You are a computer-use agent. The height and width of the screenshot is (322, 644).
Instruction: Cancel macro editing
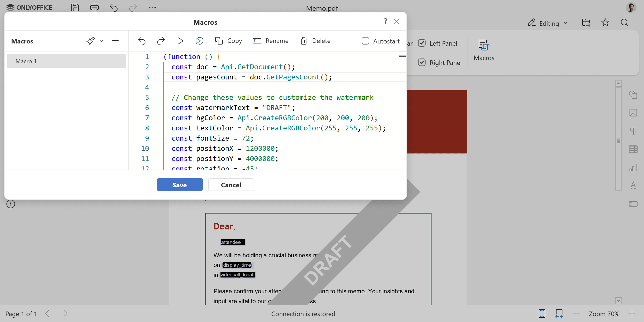pos(231,185)
